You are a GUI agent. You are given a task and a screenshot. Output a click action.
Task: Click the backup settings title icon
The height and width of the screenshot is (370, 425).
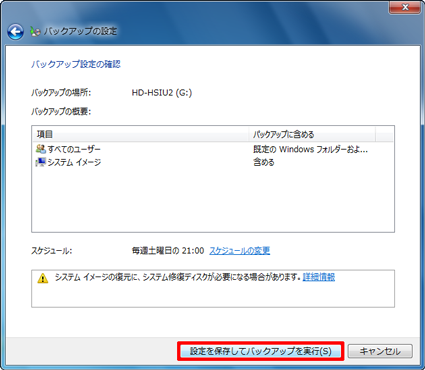[35, 31]
